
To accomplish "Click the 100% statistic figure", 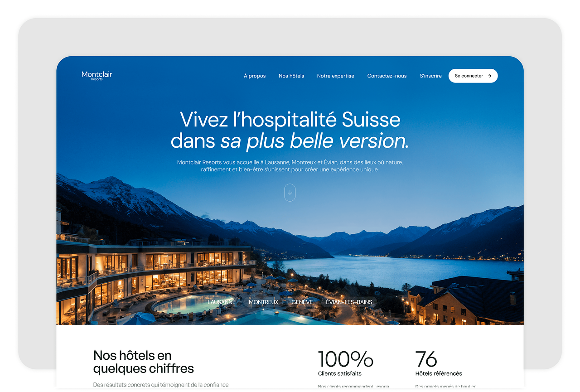I will [346, 359].
